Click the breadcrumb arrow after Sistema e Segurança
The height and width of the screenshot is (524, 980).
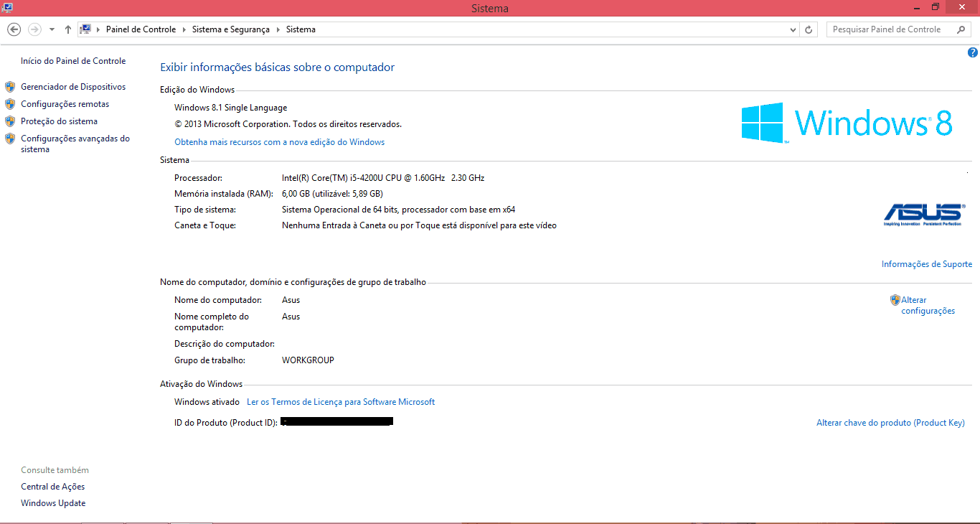point(278,29)
